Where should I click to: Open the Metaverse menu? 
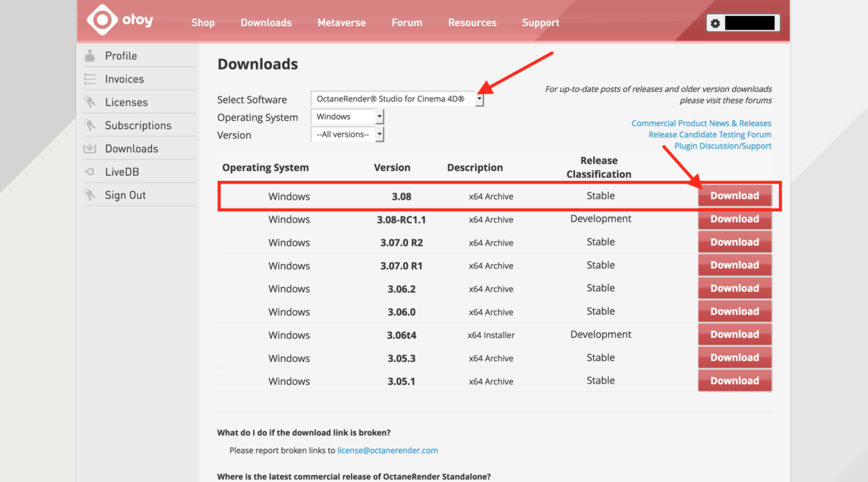tap(342, 22)
